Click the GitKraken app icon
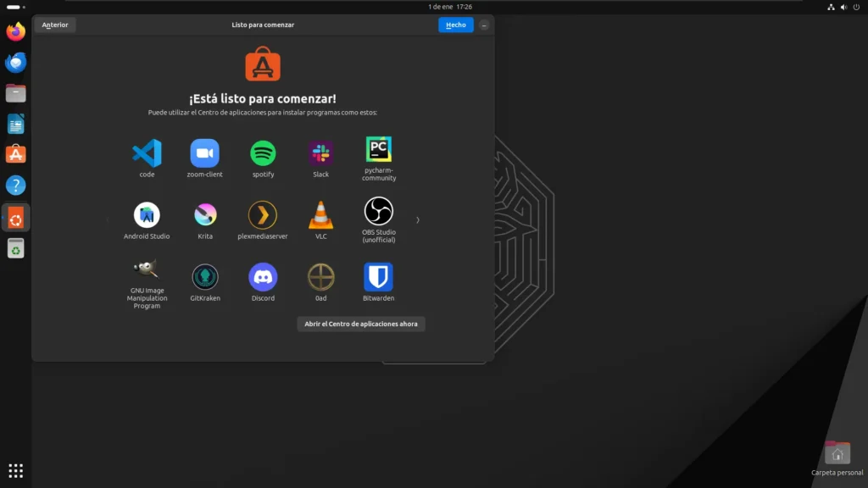868x488 pixels. click(205, 277)
